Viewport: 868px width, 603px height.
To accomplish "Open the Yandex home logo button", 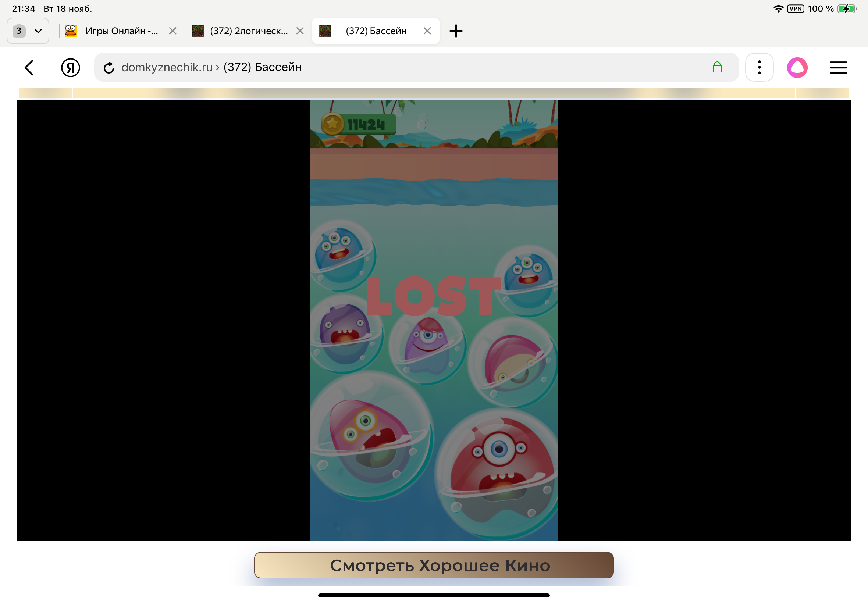I will 70,68.
